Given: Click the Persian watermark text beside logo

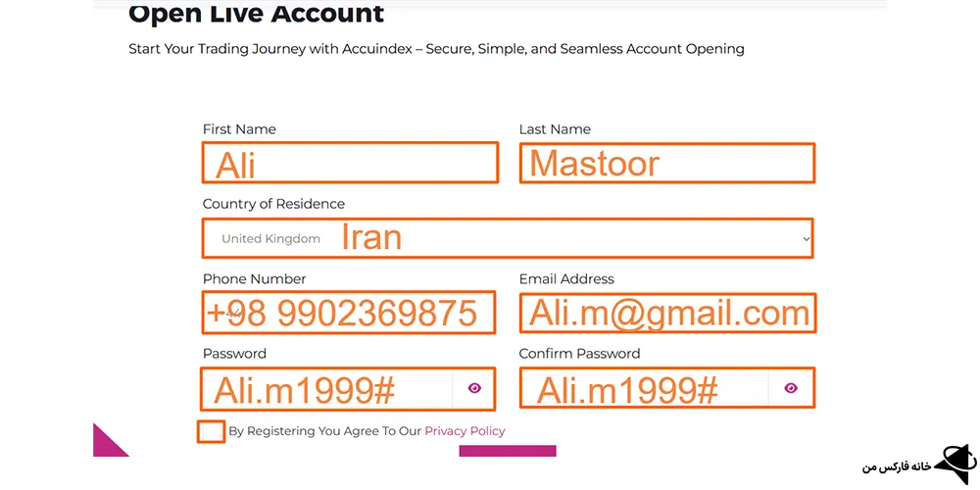Looking at the screenshot, I should (893, 466).
